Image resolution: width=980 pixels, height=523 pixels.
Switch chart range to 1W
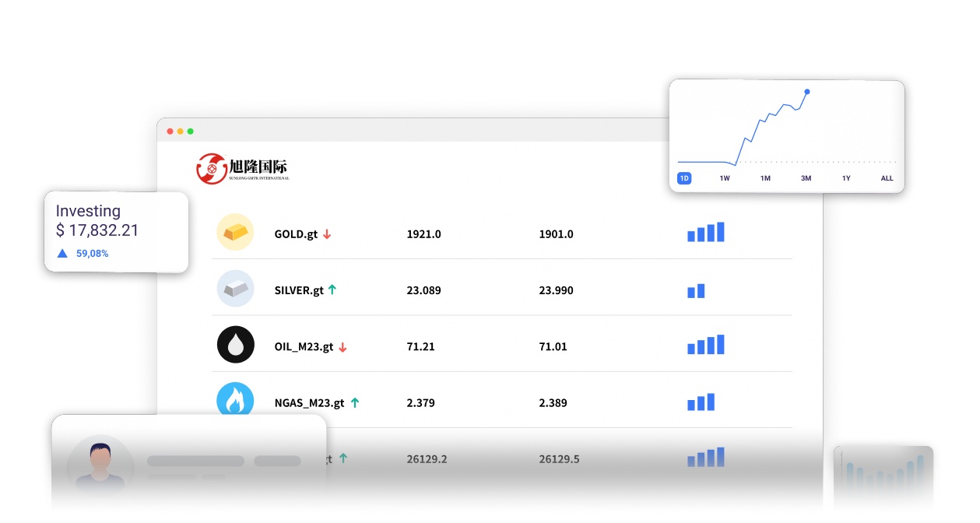point(725,178)
